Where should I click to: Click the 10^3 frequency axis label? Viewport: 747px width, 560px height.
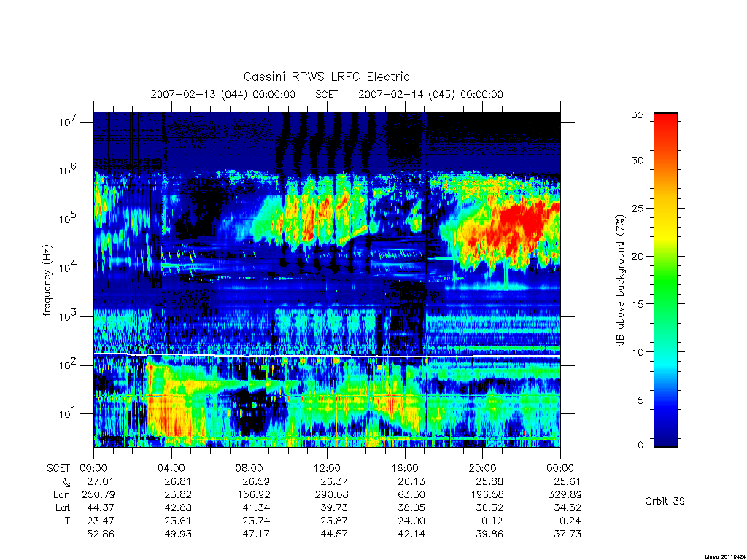click(67, 316)
